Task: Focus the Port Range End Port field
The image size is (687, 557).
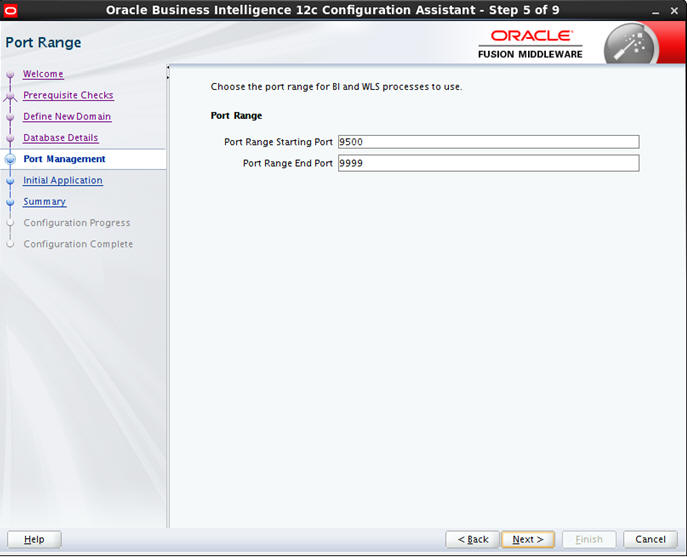Action: point(489,163)
